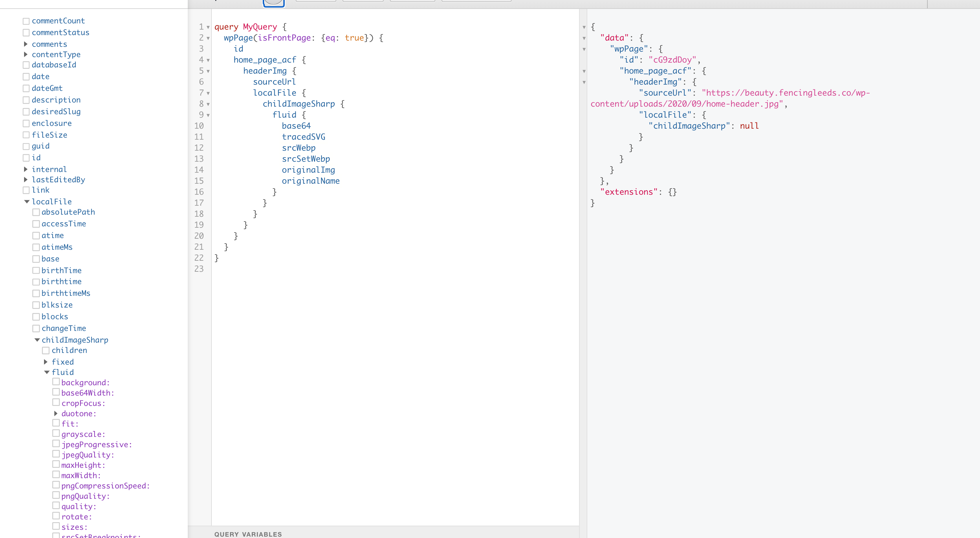
Task: Check the databaseId field
Action: click(26, 65)
